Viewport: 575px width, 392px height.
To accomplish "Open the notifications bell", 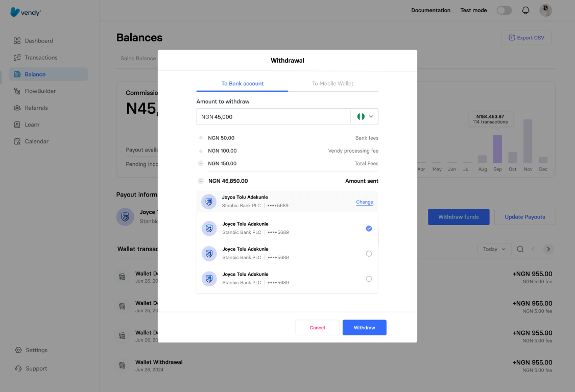I will (525, 10).
